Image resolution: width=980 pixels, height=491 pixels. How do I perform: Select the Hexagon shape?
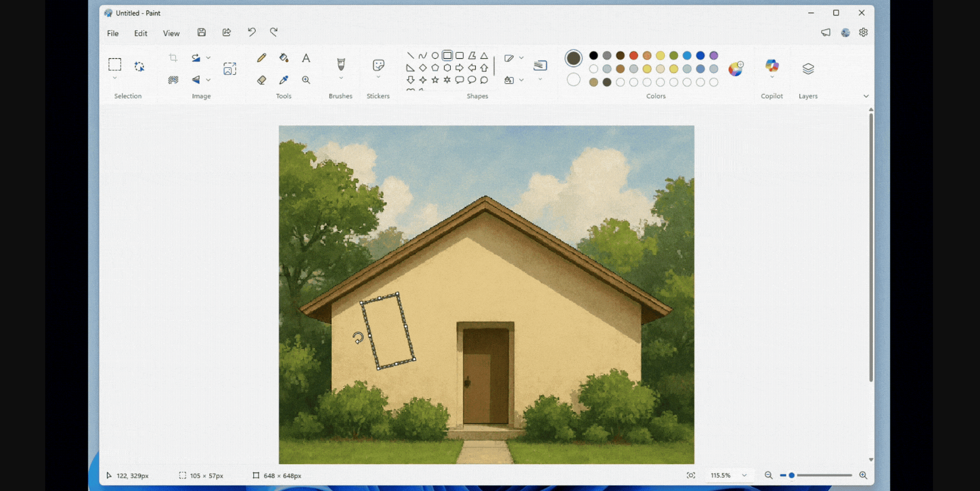click(x=447, y=68)
